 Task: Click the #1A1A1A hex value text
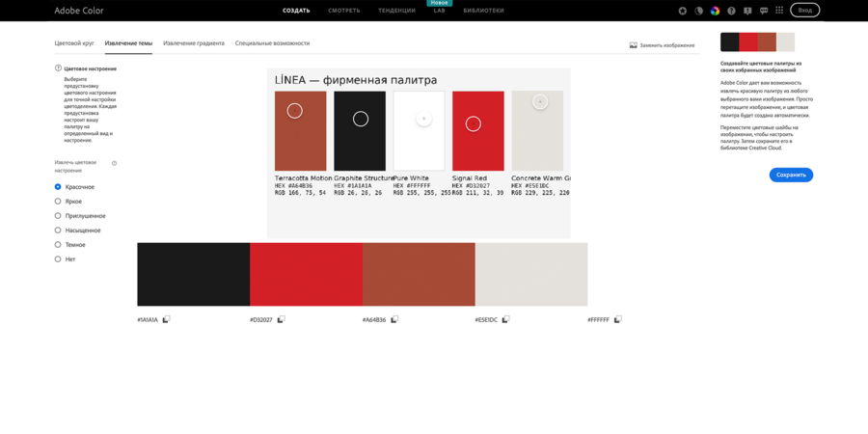148,320
